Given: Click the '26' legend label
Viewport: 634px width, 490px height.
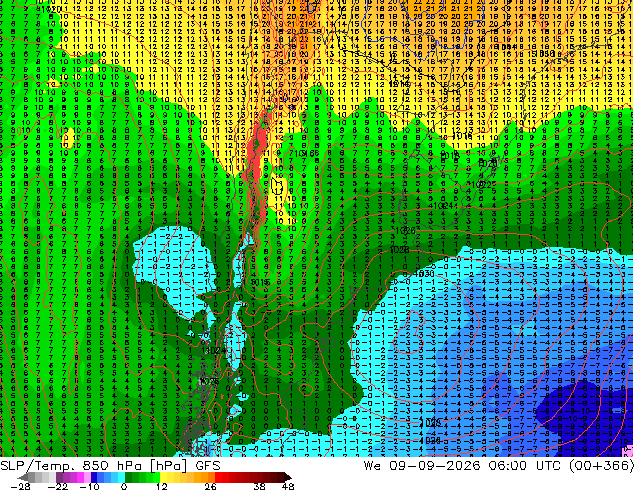Looking at the screenshot, I should (210, 486).
